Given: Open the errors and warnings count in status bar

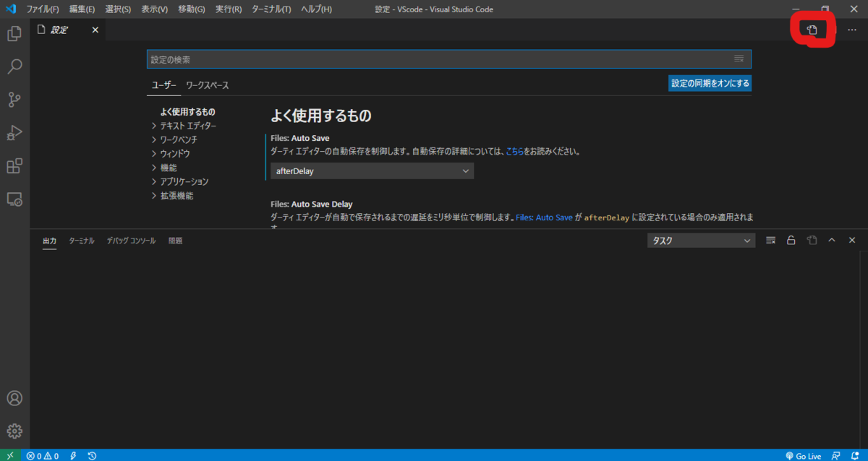Looking at the screenshot, I should [43, 455].
